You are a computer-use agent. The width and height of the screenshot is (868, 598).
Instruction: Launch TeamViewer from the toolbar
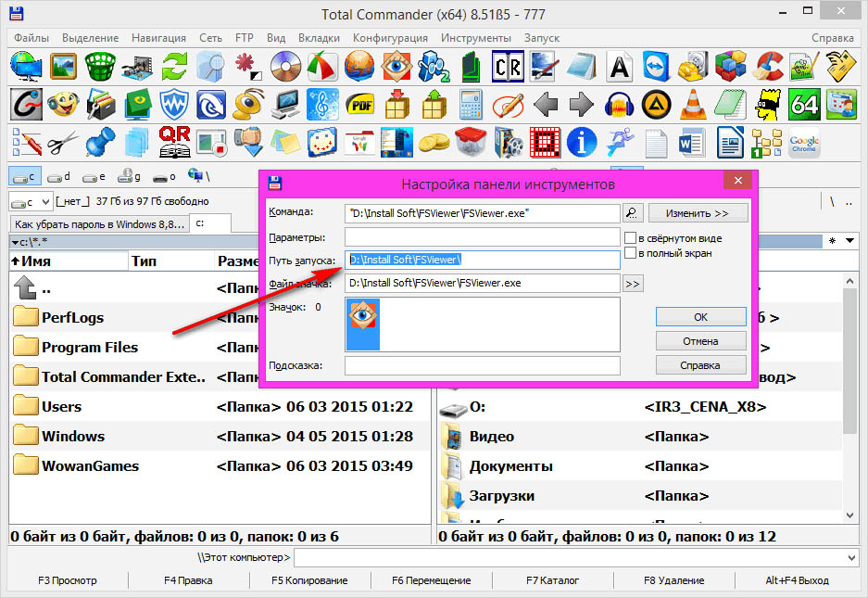[x=656, y=67]
